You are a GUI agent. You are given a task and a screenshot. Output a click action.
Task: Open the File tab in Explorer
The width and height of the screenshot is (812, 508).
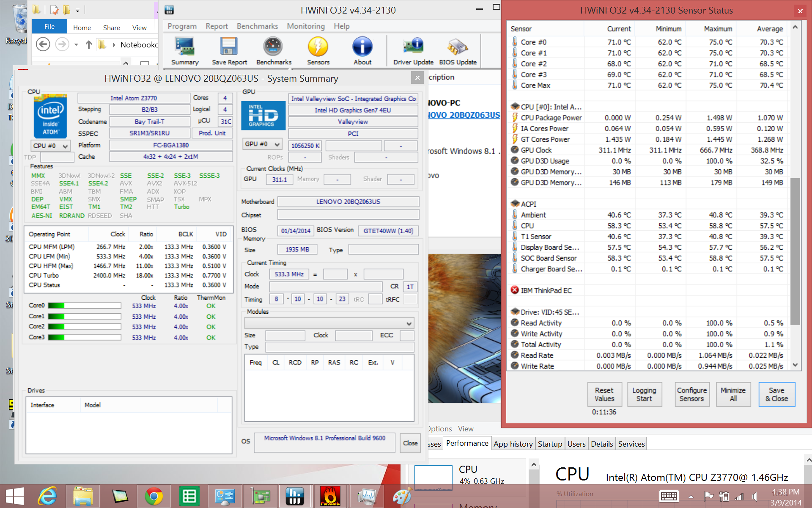point(49,26)
